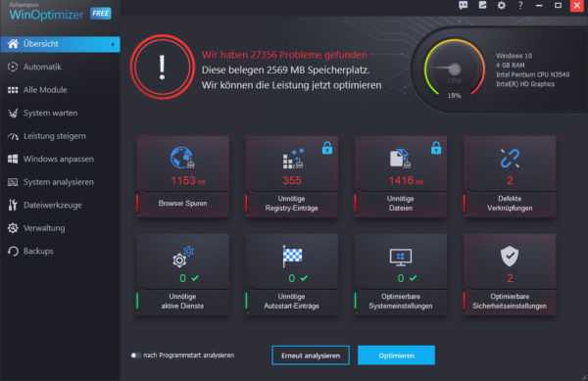Click the Optimieren button

[396, 356]
